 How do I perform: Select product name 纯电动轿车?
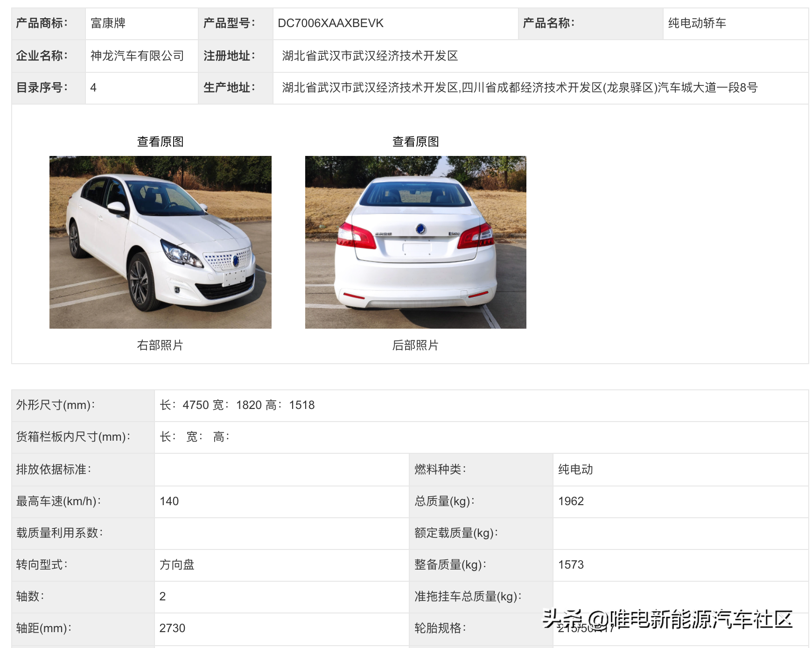coord(697,23)
